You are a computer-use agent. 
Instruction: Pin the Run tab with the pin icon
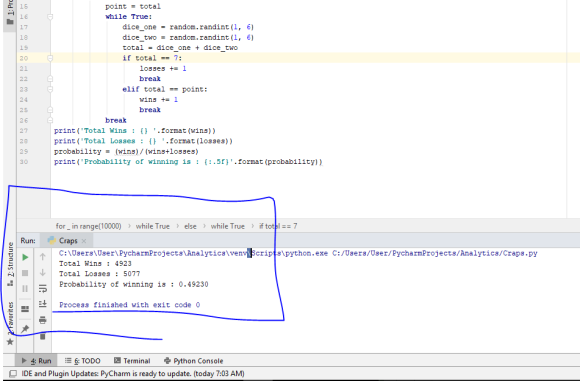25,328
